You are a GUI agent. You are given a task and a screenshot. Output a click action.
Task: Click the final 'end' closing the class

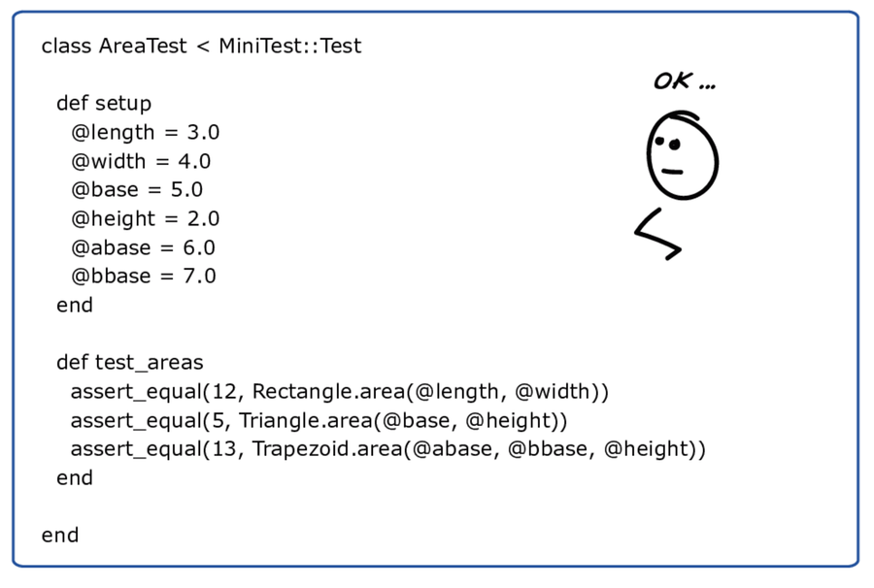pos(59,535)
